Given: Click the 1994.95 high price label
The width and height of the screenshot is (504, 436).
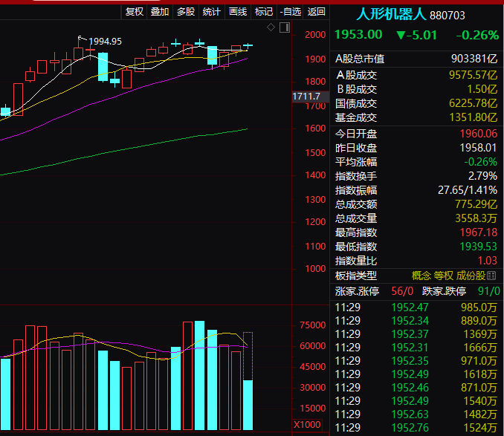Looking at the screenshot, I should tap(105, 42).
